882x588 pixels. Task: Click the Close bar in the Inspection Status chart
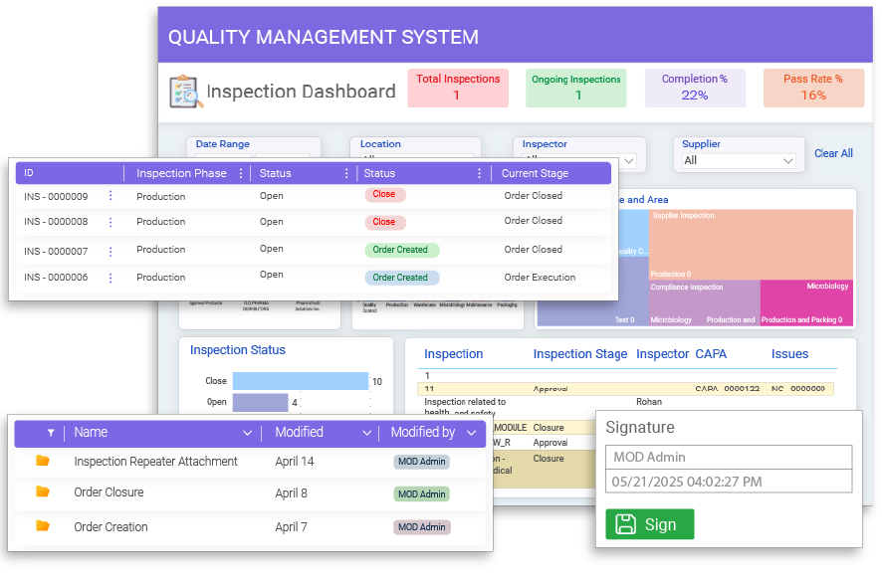(299, 380)
